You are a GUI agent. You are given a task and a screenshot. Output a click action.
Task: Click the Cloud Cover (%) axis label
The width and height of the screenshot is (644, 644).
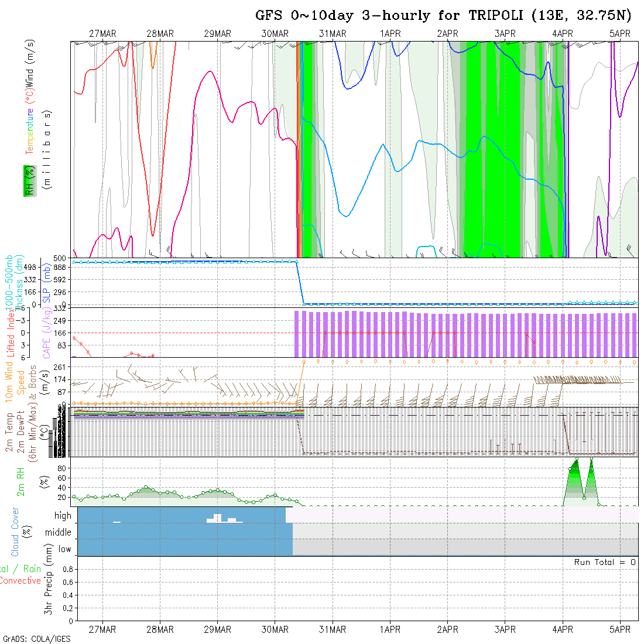pos(15,532)
